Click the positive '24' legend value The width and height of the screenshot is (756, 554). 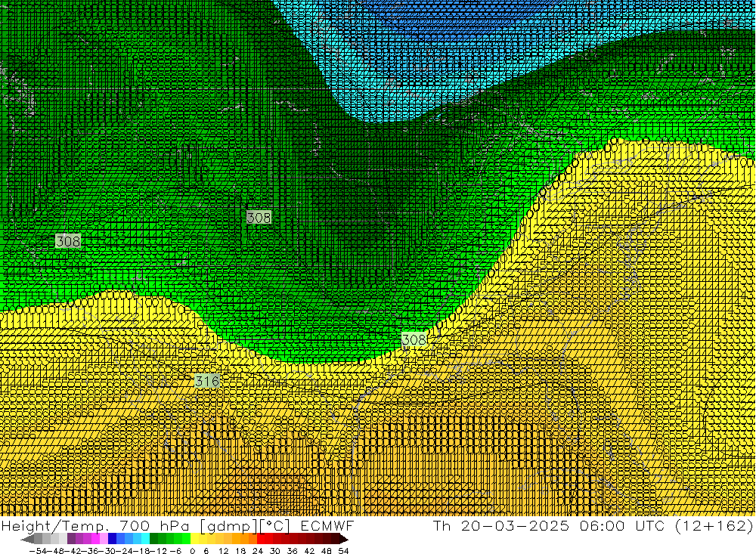258,551
